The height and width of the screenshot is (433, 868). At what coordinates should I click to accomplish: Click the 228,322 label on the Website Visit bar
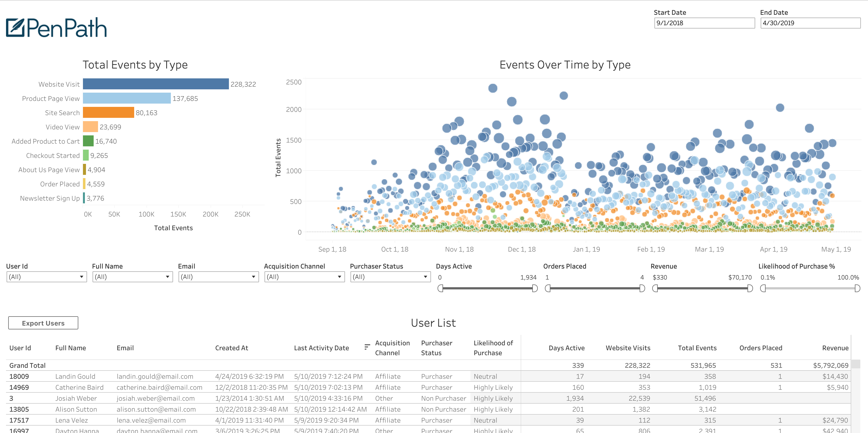pyautogui.click(x=243, y=84)
